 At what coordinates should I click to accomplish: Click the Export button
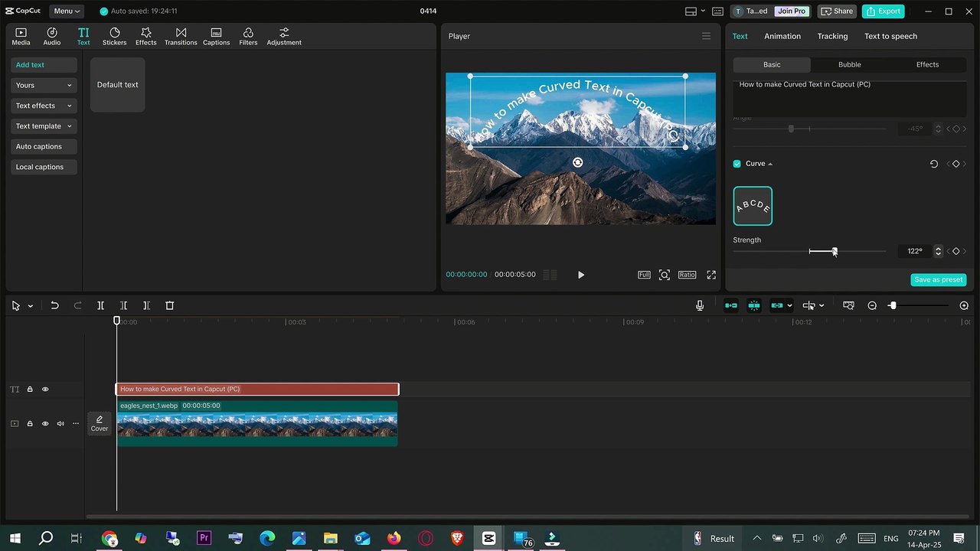click(883, 11)
